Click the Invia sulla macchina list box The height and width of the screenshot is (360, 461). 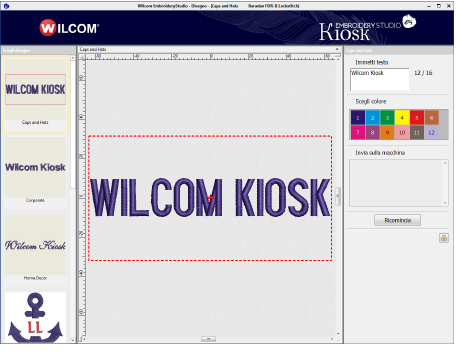(x=399, y=183)
